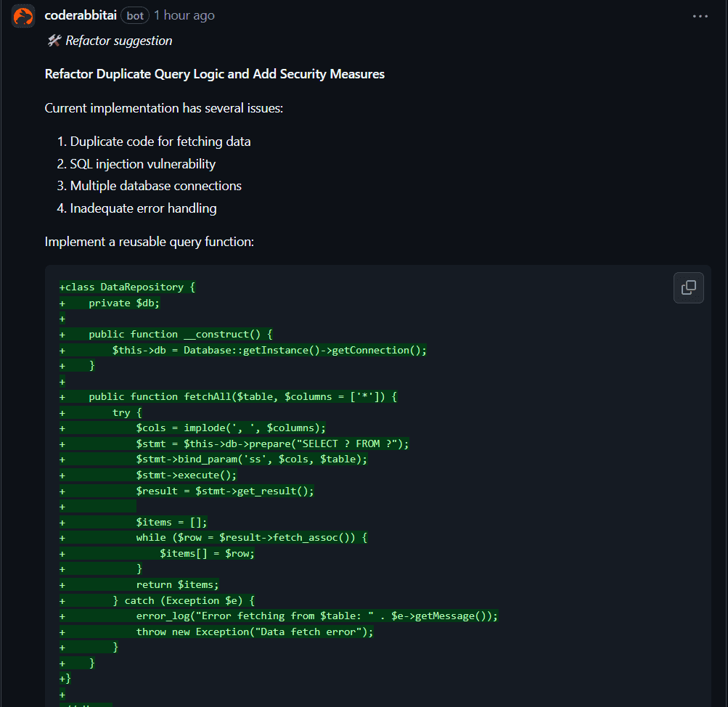Click the 'class DataRepository {' code line

click(130, 287)
